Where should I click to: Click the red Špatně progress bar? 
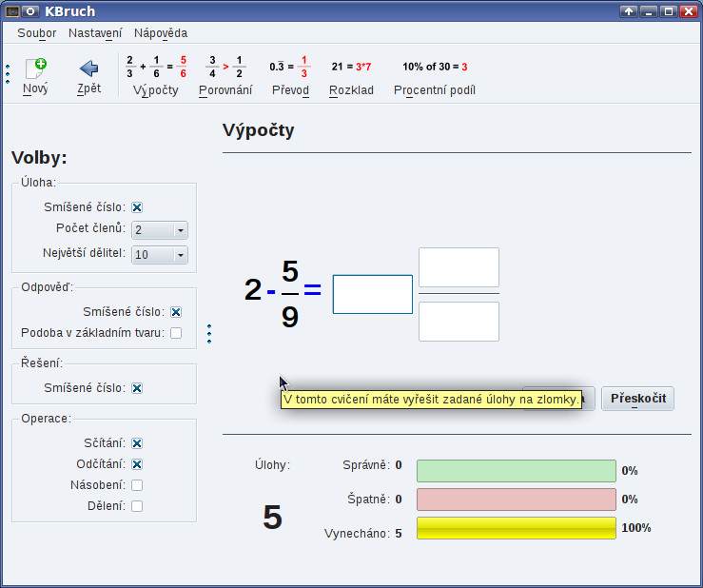[x=516, y=500]
